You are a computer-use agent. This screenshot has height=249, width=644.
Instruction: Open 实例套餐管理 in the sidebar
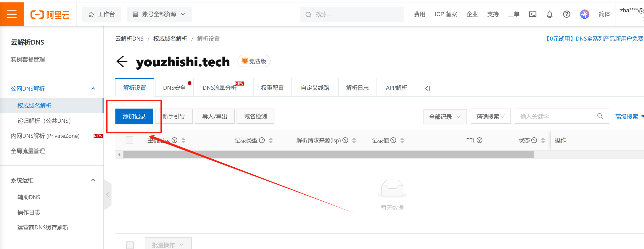(28, 60)
